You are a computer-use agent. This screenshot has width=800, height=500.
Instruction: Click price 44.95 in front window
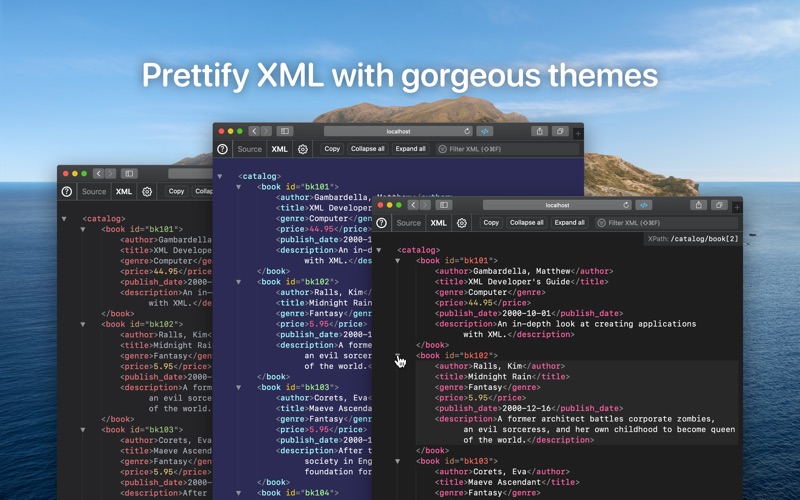click(x=481, y=303)
